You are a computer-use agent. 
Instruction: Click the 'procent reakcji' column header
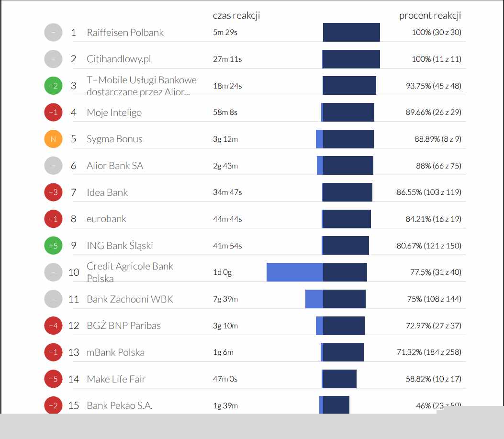[430, 15]
